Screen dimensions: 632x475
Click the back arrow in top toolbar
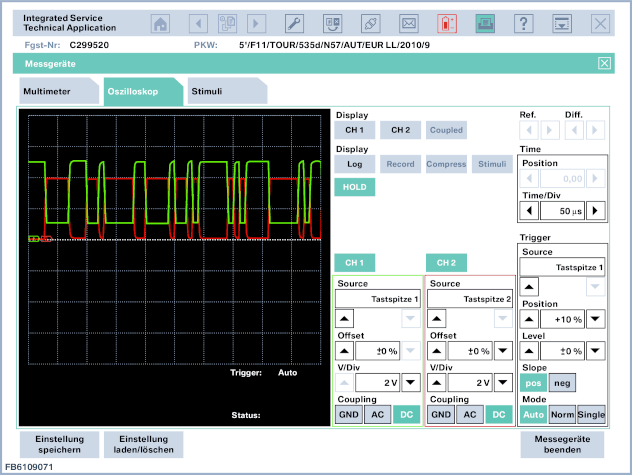point(198,24)
